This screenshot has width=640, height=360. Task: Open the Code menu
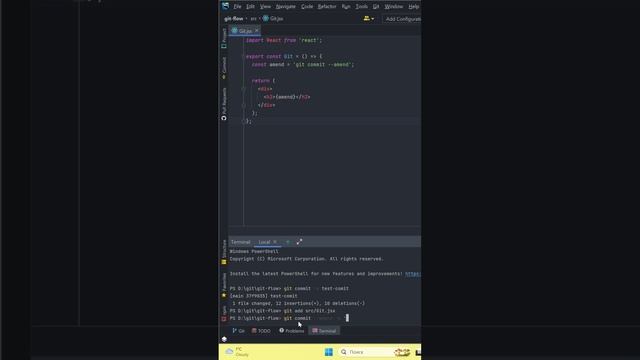307,7
